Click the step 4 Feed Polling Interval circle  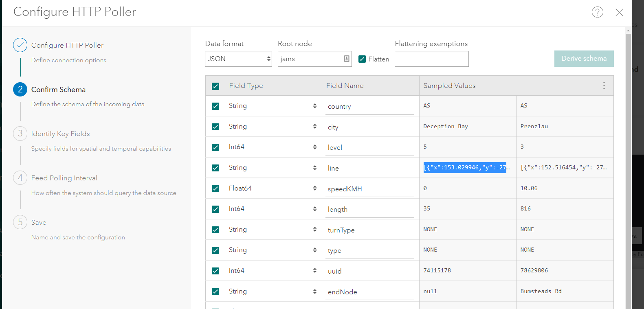point(20,178)
